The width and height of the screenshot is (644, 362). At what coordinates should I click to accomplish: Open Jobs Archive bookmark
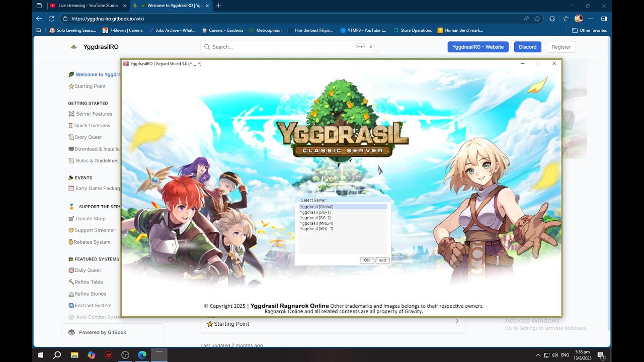pyautogui.click(x=172, y=30)
